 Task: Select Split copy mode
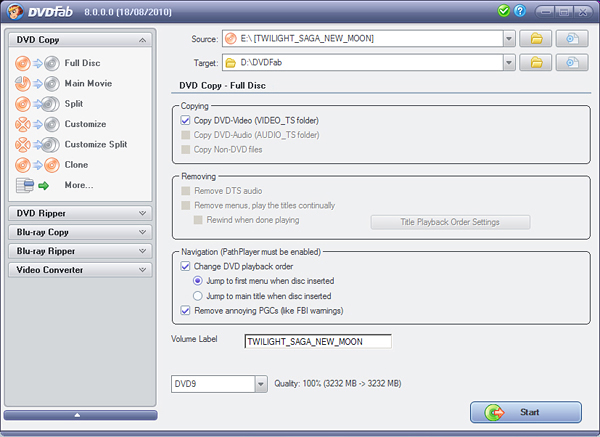pos(74,104)
